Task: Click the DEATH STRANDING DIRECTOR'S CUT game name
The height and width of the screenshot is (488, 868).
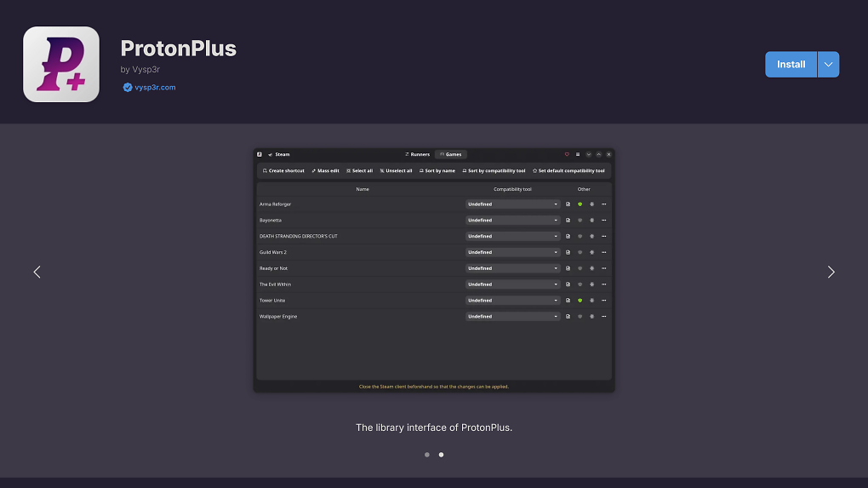Action: (299, 237)
